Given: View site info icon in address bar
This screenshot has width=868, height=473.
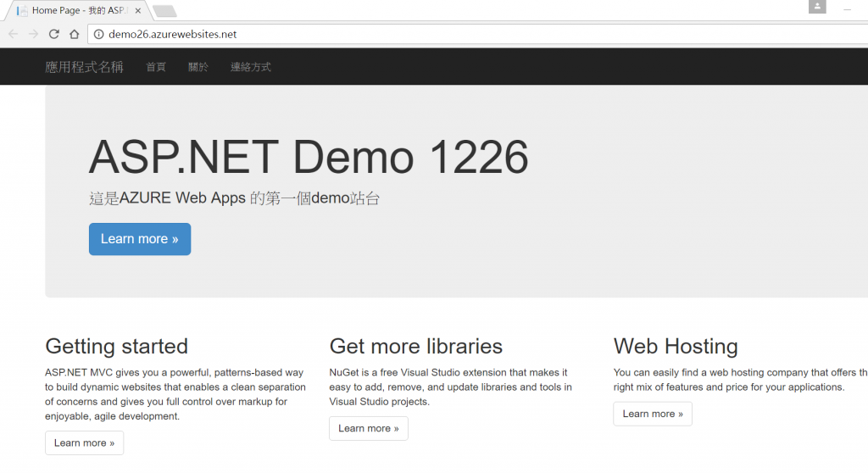Looking at the screenshot, I should [98, 35].
